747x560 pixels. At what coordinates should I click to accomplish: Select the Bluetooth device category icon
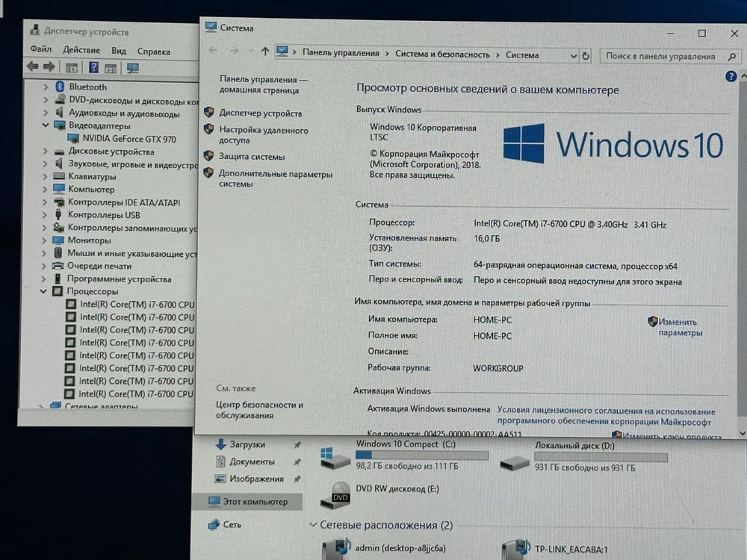(60, 86)
